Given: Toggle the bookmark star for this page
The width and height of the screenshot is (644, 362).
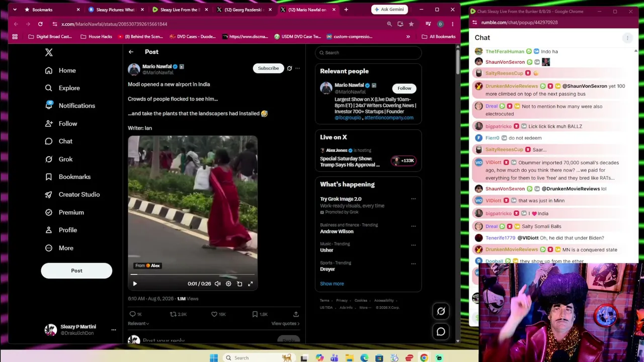Looking at the screenshot, I should click(x=411, y=24).
